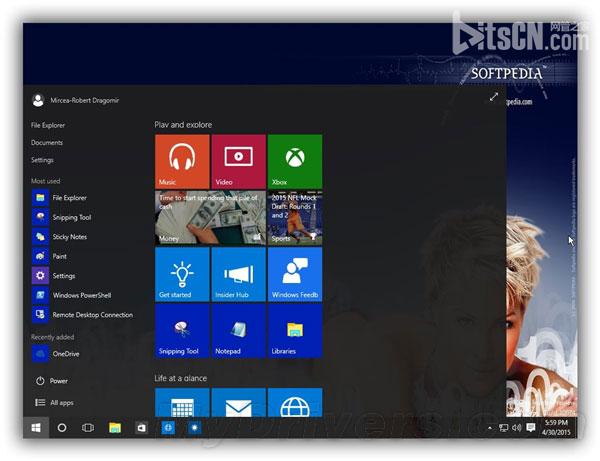Open the Insider Hub tile

point(238,274)
